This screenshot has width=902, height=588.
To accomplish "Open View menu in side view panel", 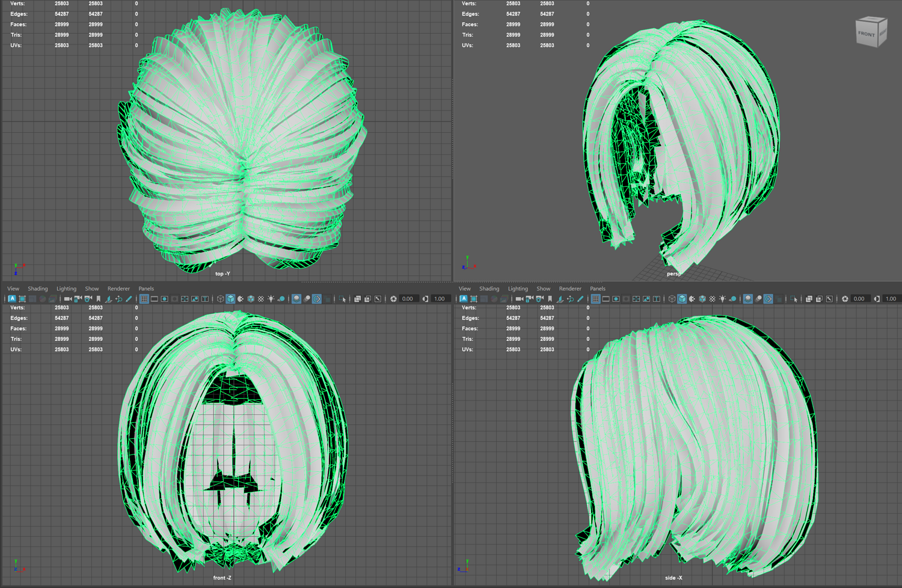I will pyautogui.click(x=465, y=289).
